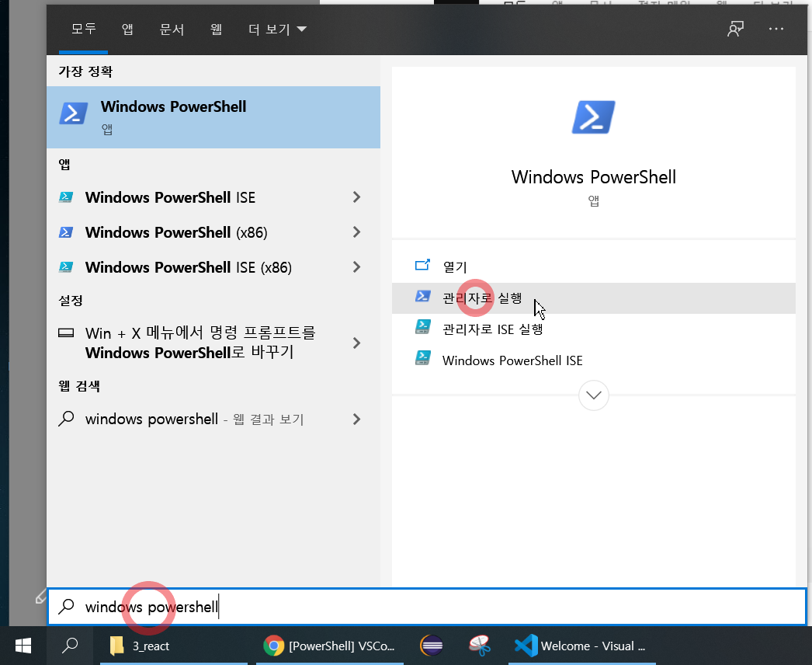Expand options for Windows PowerShell (x86)
Screen dimensions: 812x665
(356, 232)
